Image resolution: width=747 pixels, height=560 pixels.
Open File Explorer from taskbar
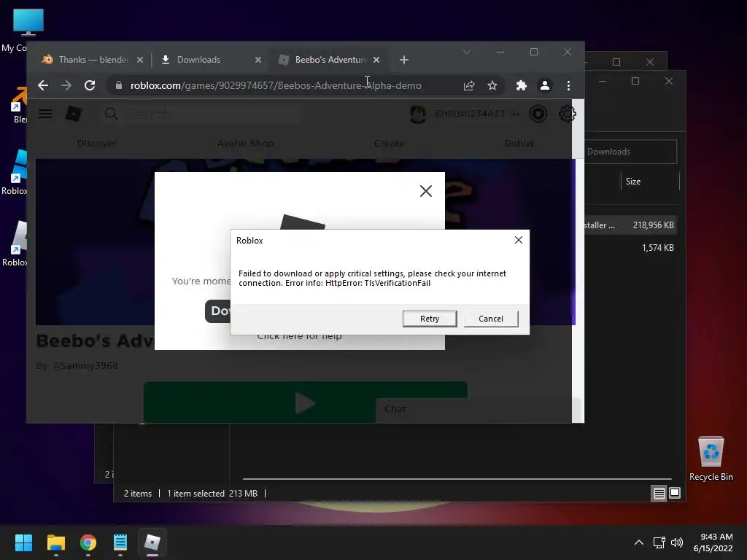[x=55, y=542]
